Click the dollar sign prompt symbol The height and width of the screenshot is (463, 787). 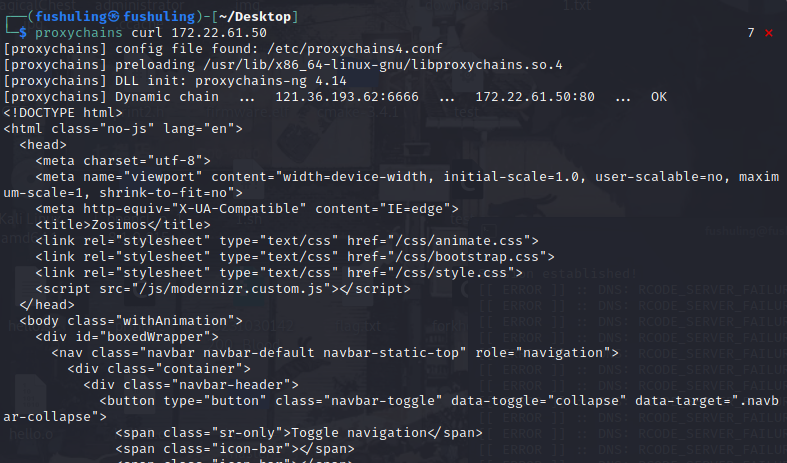[23, 33]
